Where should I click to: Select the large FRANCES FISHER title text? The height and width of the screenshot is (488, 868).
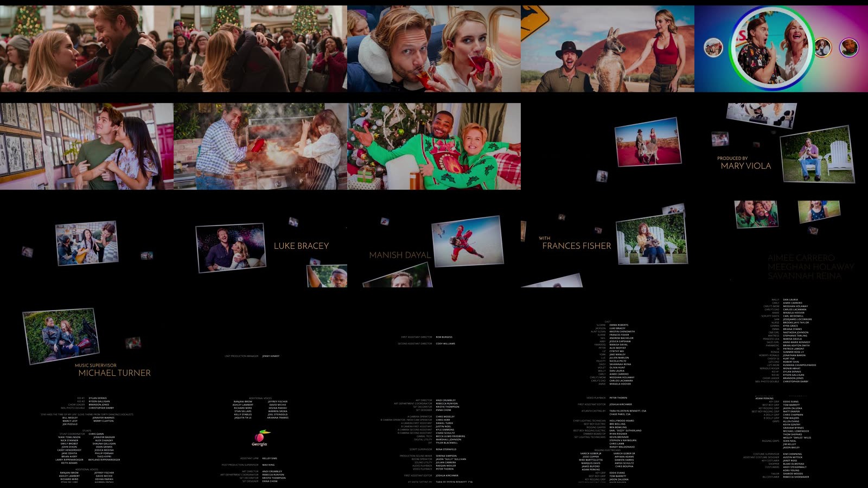point(577,246)
